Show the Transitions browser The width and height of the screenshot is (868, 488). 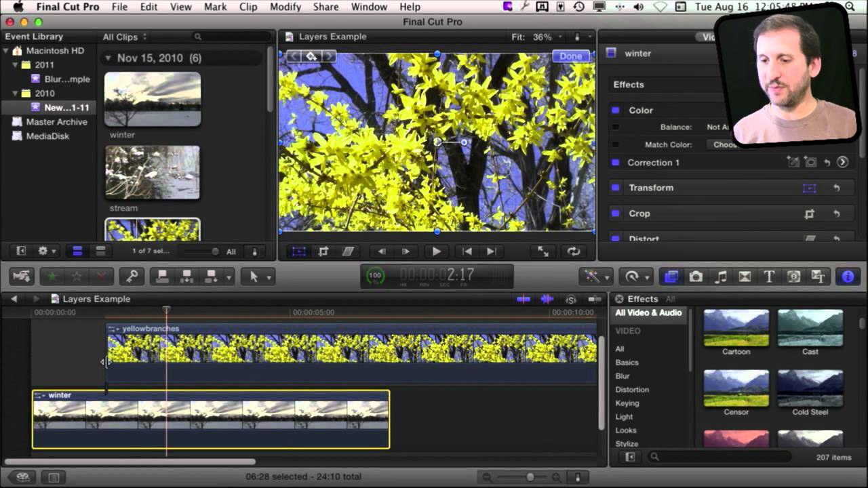pos(745,277)
